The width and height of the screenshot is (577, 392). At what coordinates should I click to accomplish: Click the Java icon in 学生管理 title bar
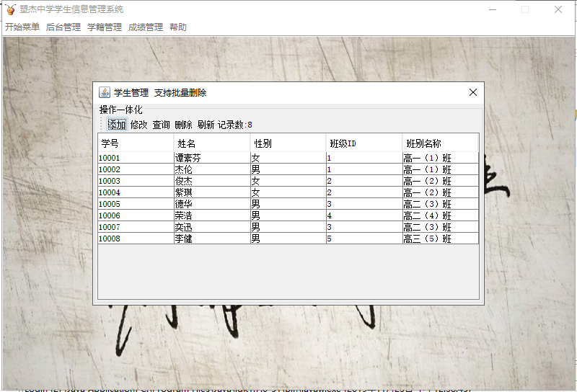coord(105,92)
